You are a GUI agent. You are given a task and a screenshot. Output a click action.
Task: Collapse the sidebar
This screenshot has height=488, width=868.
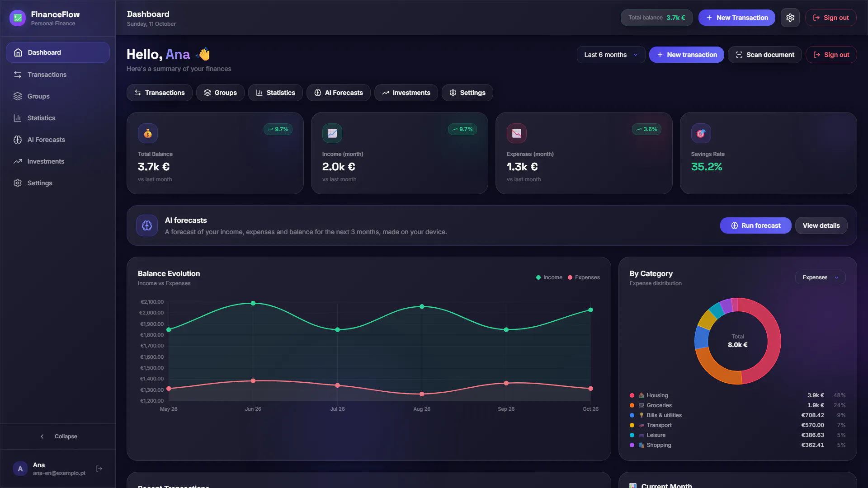(58, 436)
